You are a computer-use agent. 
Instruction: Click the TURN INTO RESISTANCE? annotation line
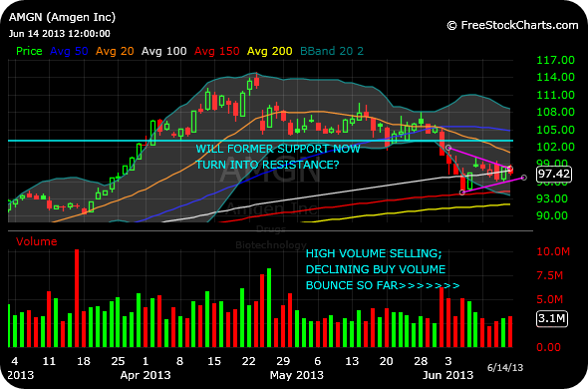coord(267,165)
